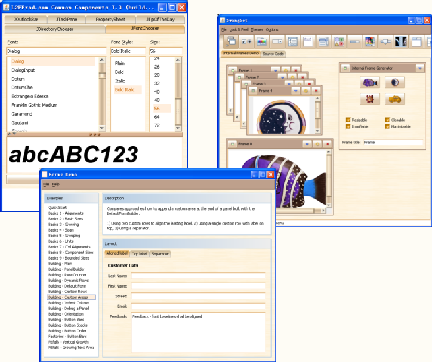
Task: Click the font list scrollbar down arrow
Action: coord(102,128)
